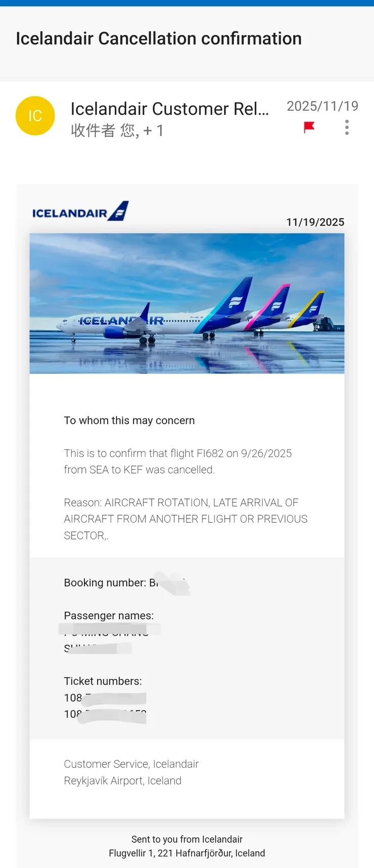This screenshot has height=868, width=374.
Task: Open the three-dot more options menu
Action: click(347, 127)
